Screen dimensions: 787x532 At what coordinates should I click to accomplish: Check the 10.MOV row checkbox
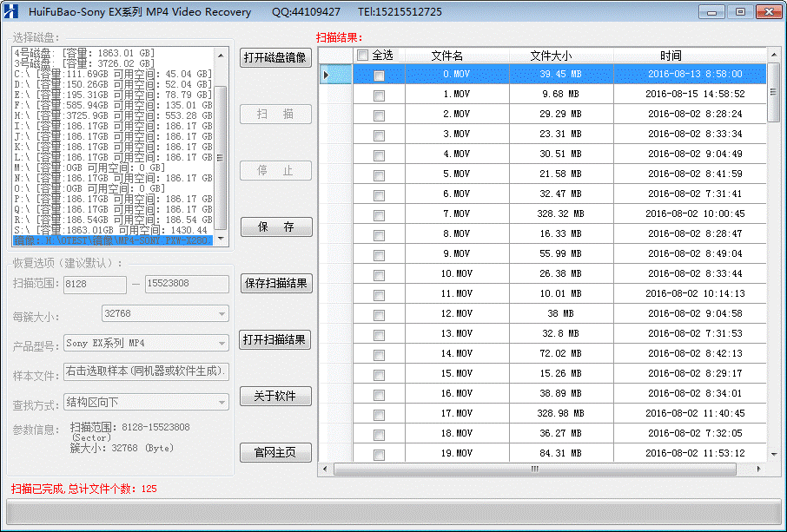pos(379,275)
